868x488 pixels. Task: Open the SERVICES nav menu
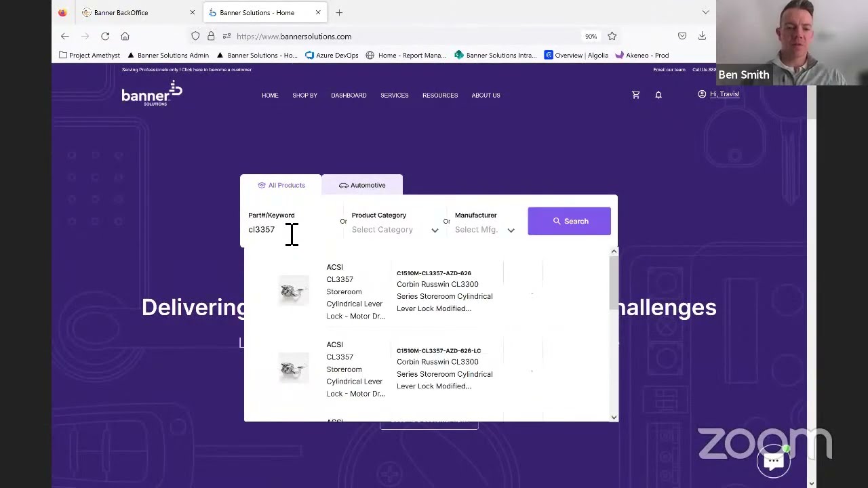[394, 96]
